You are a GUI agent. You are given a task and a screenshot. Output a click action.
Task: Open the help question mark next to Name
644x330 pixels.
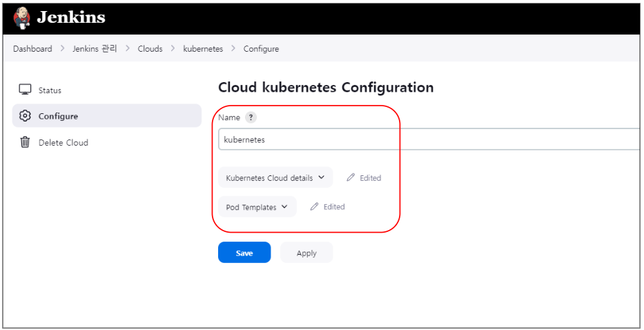(251, 117)
